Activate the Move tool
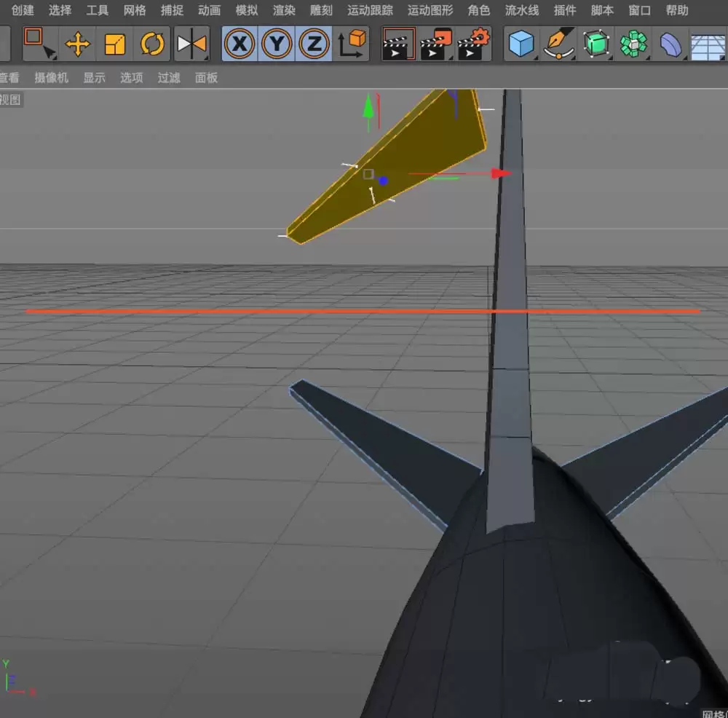 (x=78, y=44)
